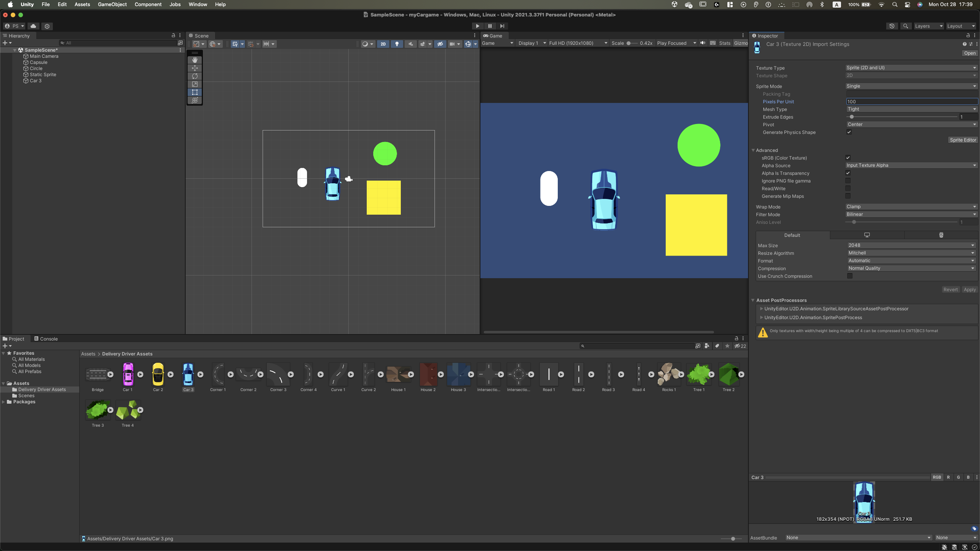
Task: Toggle 2D view mode button
Action: (383, 44)
